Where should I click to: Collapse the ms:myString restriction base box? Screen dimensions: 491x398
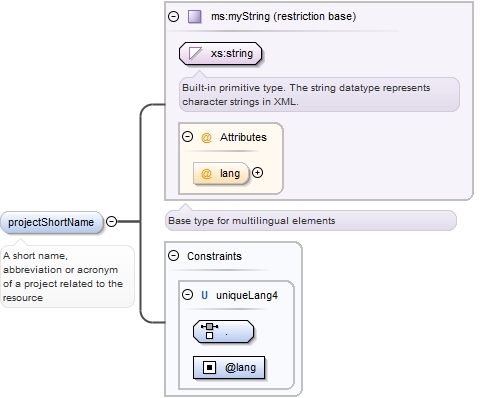[173, 16]
